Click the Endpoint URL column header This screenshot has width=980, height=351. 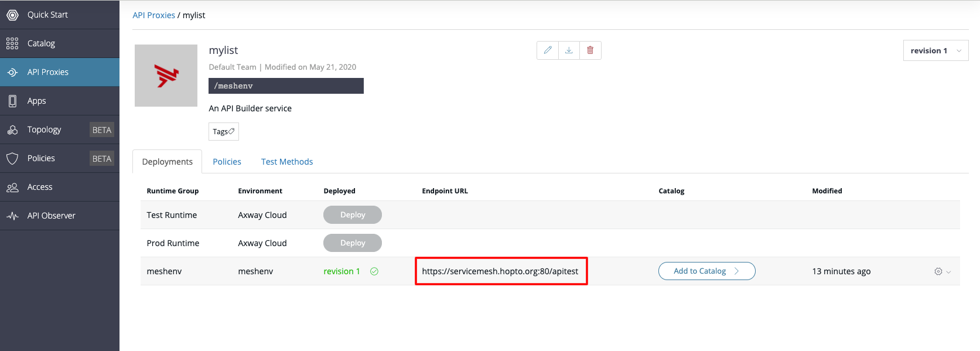tap(445, 191)
